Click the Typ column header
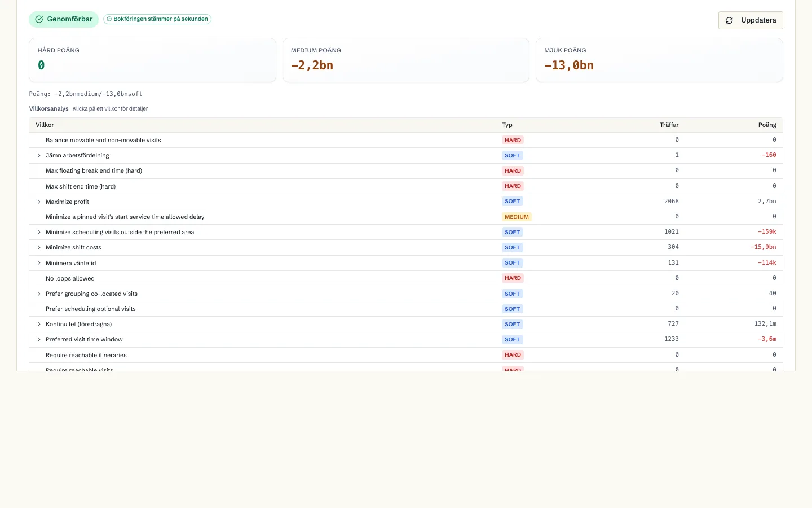Screen dimensions: 812x508 click(x=507, y=125)
